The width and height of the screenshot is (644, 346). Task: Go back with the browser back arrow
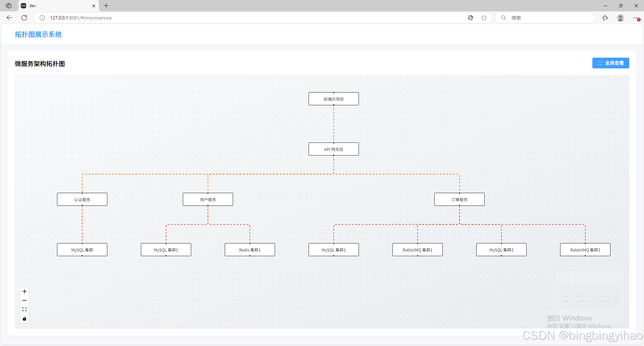pos(9,18)
